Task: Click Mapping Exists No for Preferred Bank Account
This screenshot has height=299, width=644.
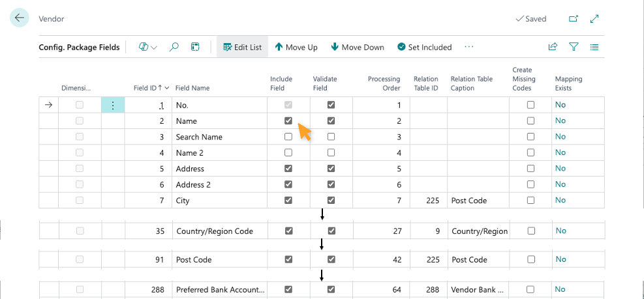Action: click(560, 290)
